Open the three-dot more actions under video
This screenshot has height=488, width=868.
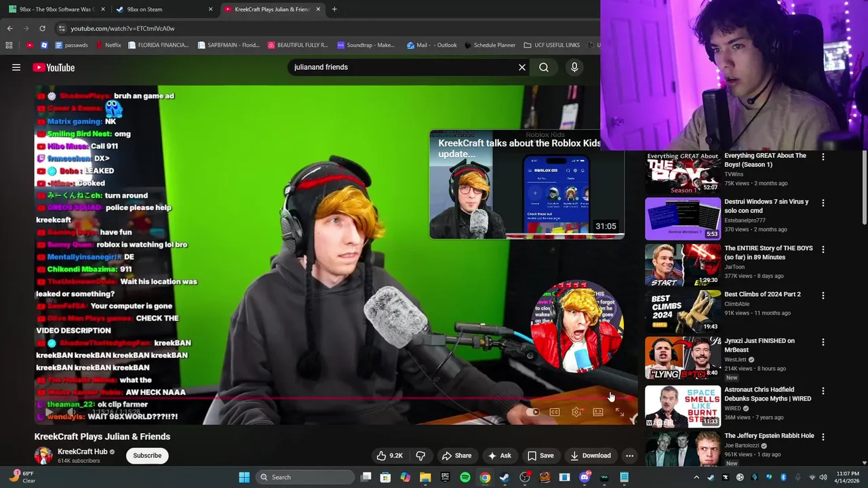coord(629,455)
